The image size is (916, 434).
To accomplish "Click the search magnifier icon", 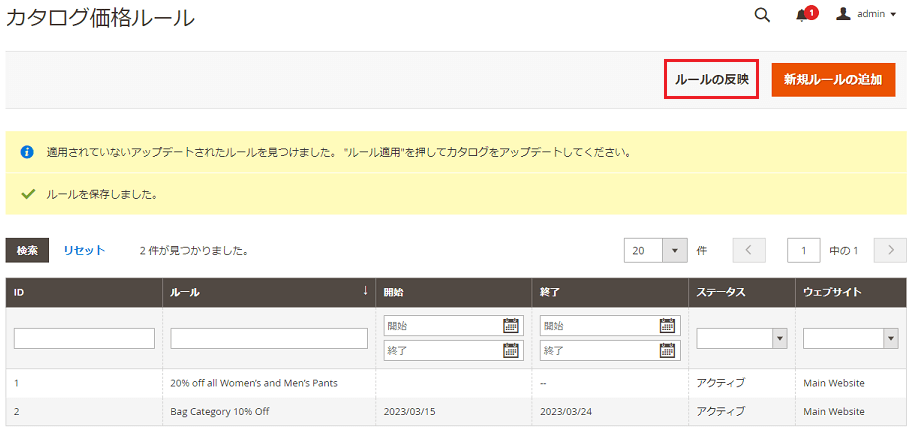I will (x=762, y=15).
